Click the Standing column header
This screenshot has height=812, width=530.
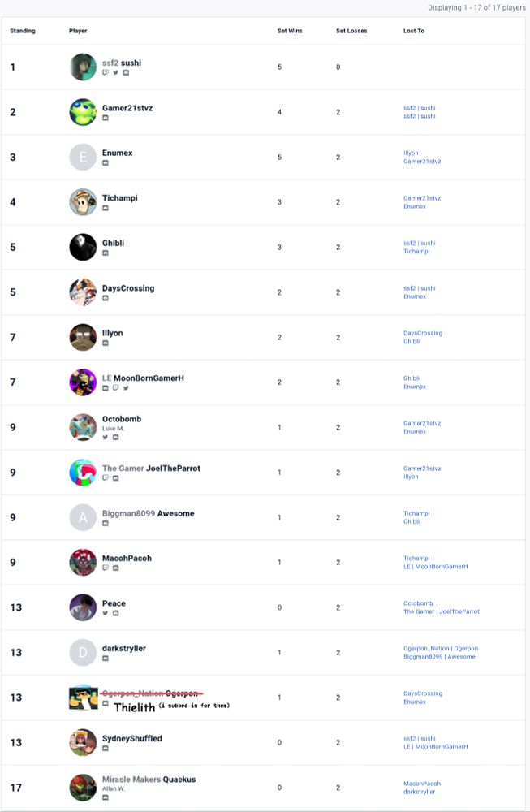pos(23,31)
